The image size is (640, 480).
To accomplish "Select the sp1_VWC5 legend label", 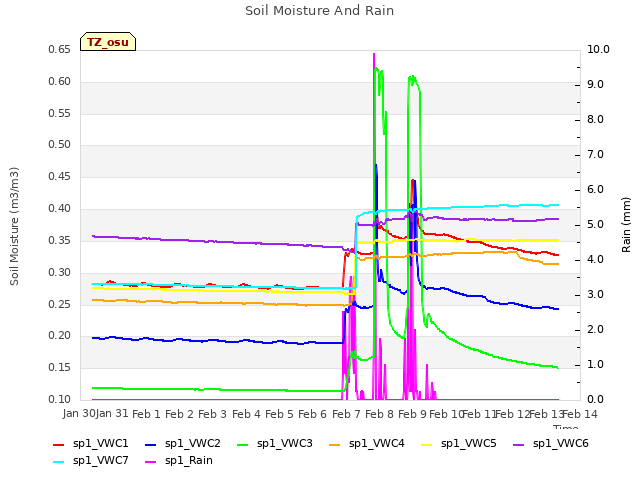I will tap(469, 444).
